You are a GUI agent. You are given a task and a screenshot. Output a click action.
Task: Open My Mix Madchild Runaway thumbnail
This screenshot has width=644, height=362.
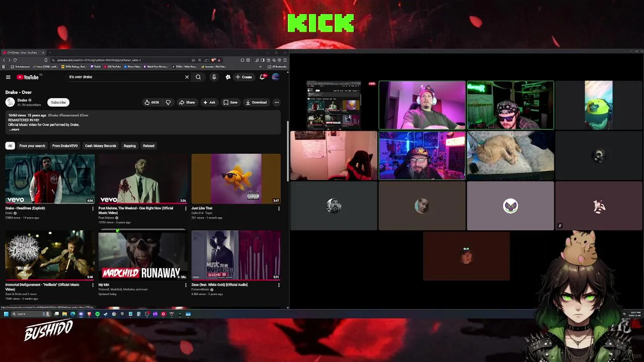[143, 255]
